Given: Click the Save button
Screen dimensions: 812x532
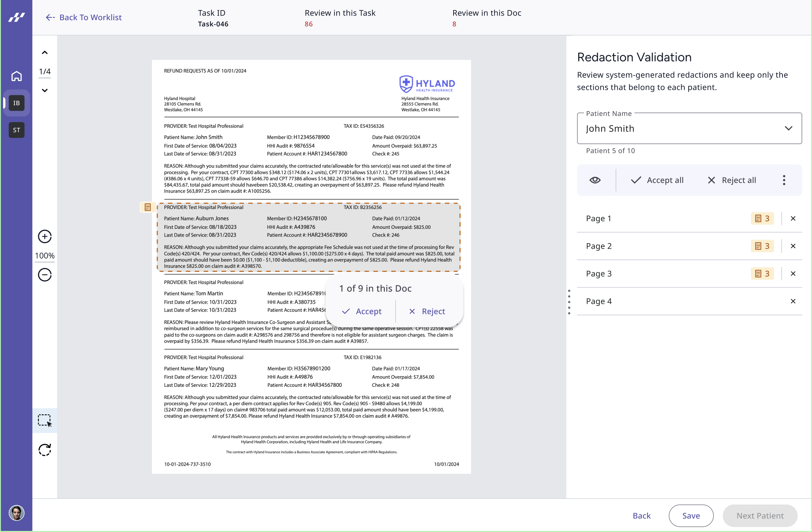Looking at the screenshot, I should 691,516.
